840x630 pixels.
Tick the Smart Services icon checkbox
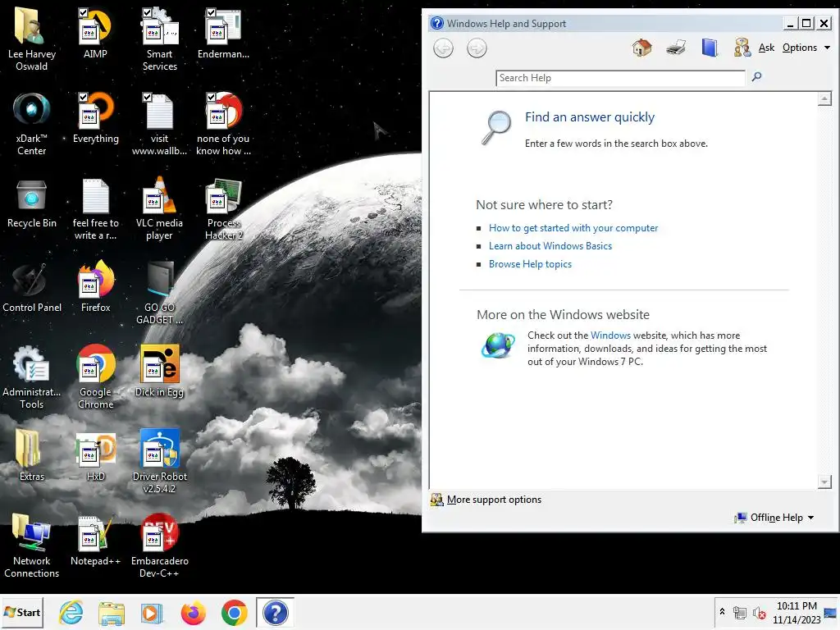point(147,12)
